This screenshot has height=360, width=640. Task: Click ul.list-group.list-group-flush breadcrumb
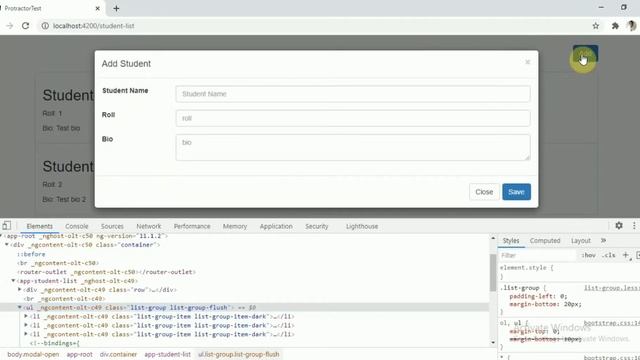click(x=239, y=354)
